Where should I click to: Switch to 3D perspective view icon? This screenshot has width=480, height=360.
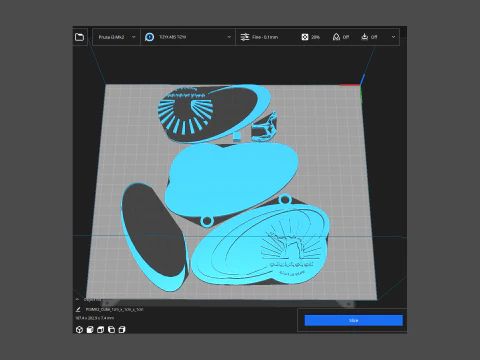click(x=79, y=330)
